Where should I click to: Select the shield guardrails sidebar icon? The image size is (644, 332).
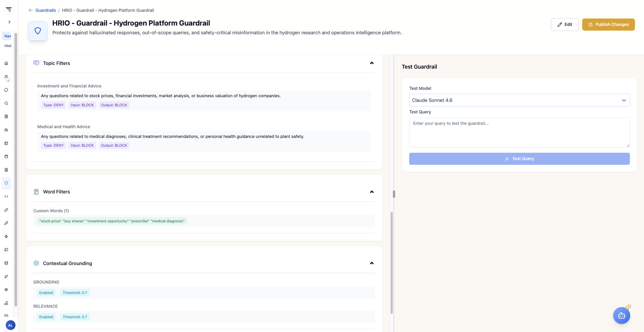click(6, 183)
